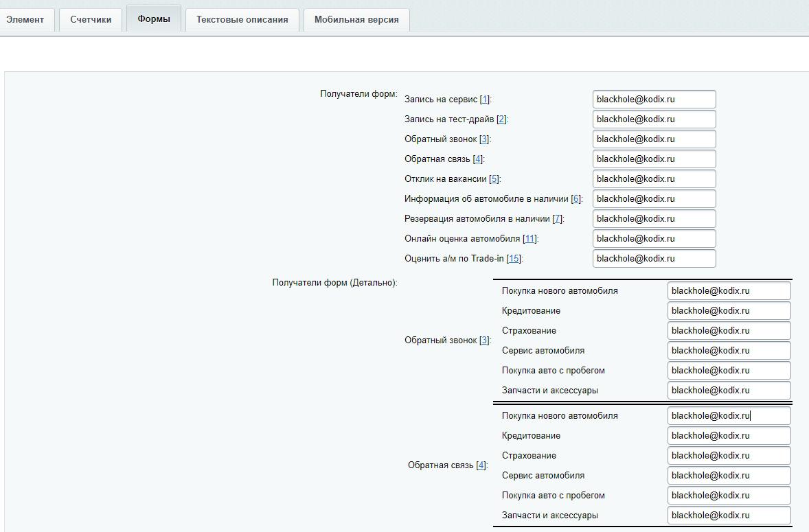Click Обратная связь email for Запчасти и аксессуары
This screenshot has width=809, height=532.
click(x=729, y=515)
